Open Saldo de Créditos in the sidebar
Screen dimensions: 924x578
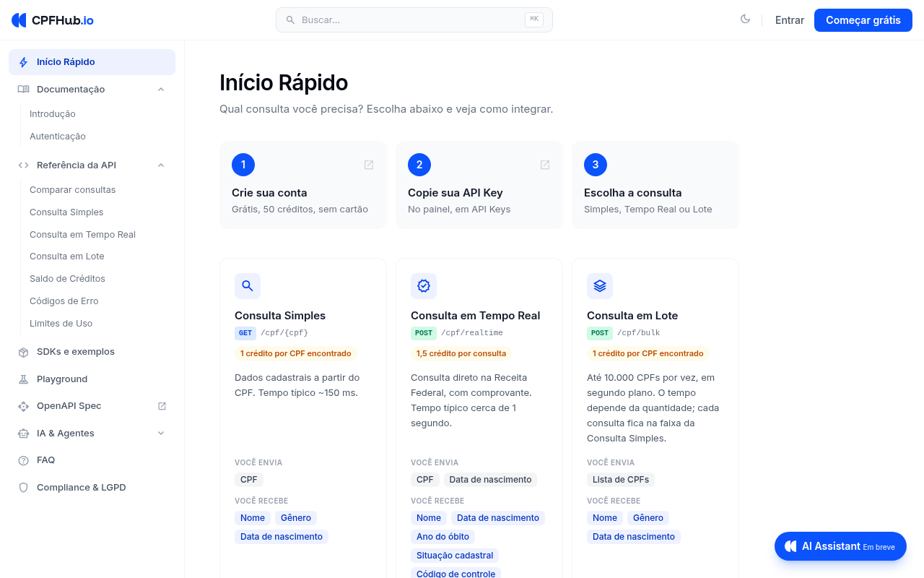click(67, 279)
